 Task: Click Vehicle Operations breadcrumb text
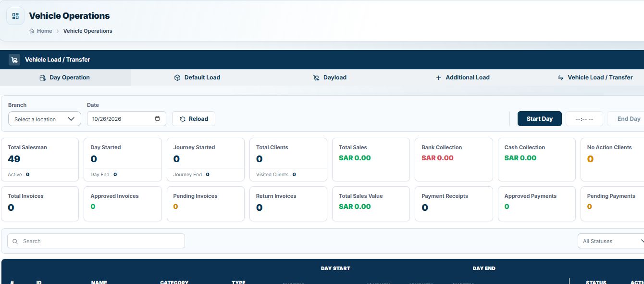tap(88, 31)
